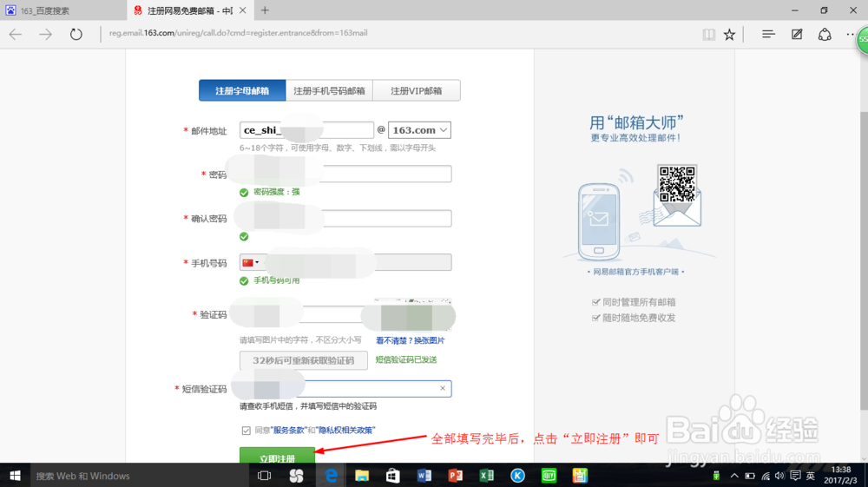
Task: Scan the QR code image
Action: point(677,184)
